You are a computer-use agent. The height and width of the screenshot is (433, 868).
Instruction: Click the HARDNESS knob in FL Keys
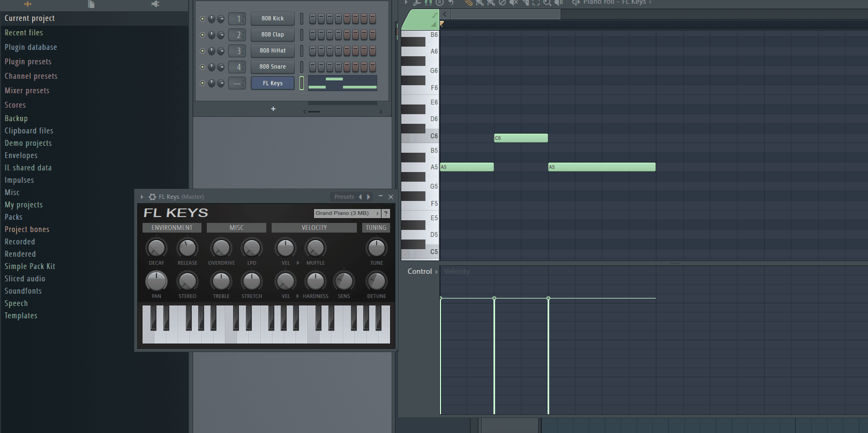click(315, 281)
